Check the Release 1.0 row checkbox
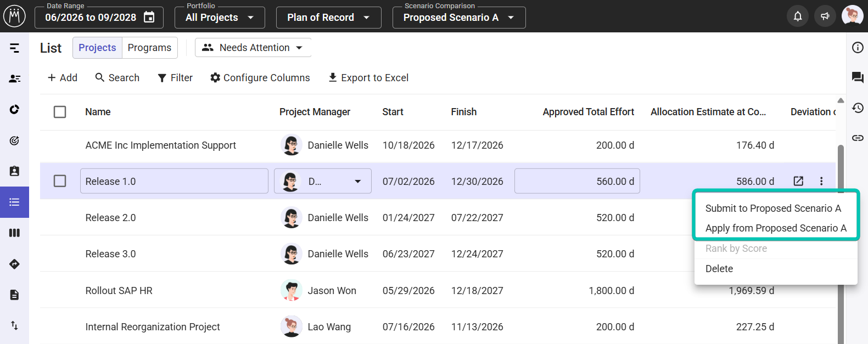 60,181
